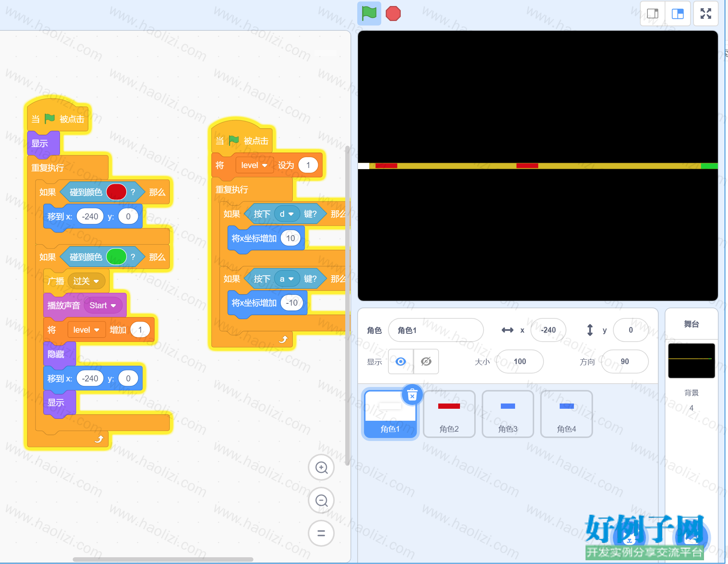Viewport: 728px width, 564px height.
Task: Edit sprite size field 100
Action: click(520, 361)
